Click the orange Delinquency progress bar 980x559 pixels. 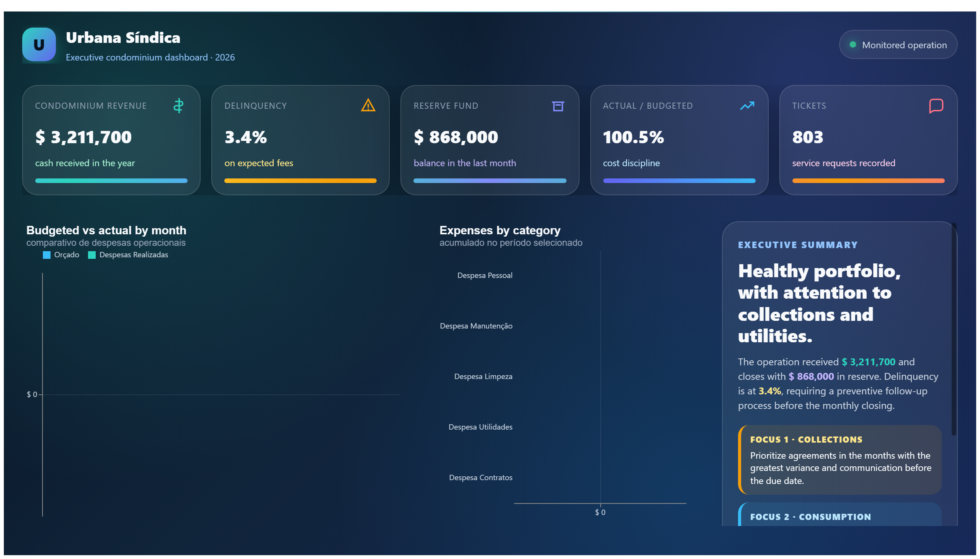click(x=300, y=181)
